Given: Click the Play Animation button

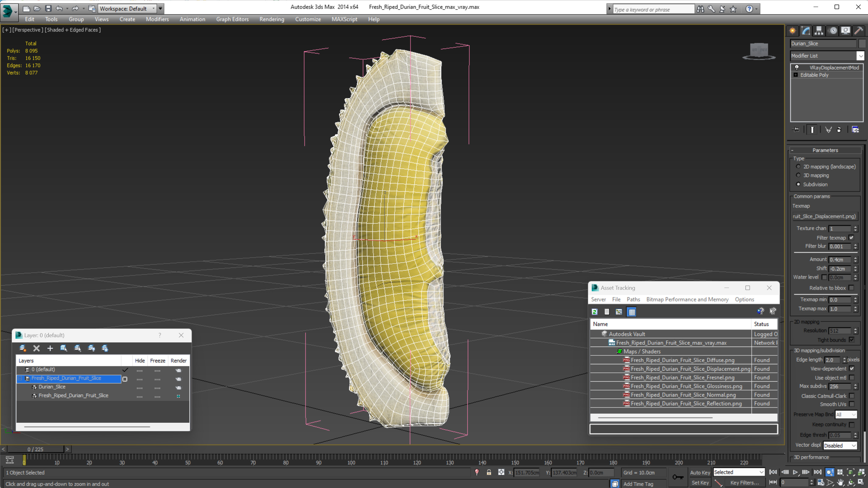Looking at the screenshot, I should 795,472.
